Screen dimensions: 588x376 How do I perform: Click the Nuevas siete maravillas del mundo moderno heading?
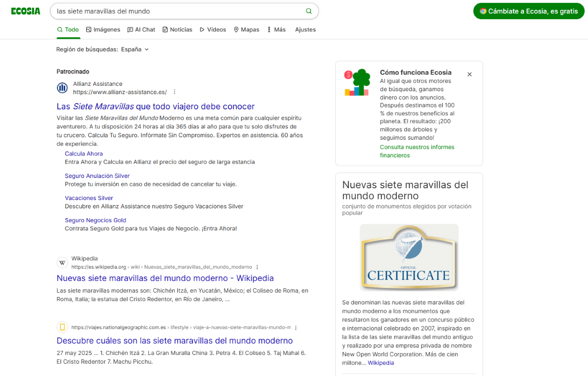tap(405, 190)
